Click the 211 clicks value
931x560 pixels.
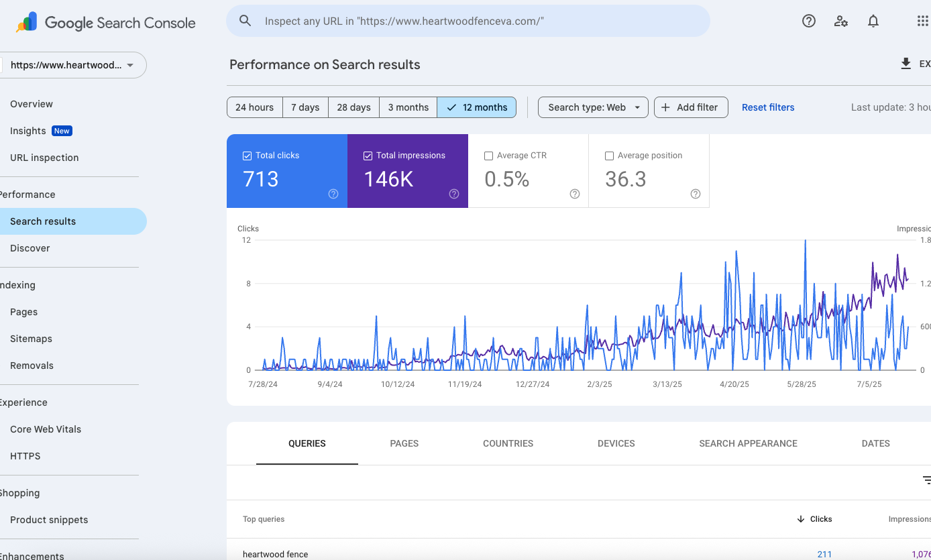click(x=824, y=554)
